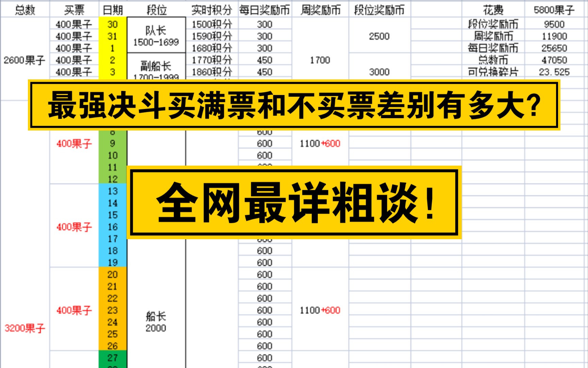Click red 400果子 beside date 9
Screen dimensions: 588x368
pyautogui.click(x=74, y=143)
